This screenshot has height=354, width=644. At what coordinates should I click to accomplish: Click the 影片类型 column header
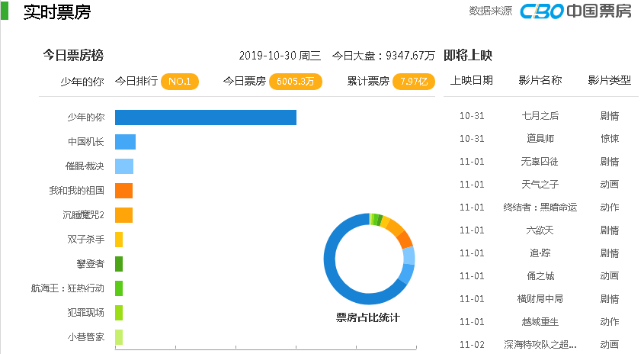[609, 80]
